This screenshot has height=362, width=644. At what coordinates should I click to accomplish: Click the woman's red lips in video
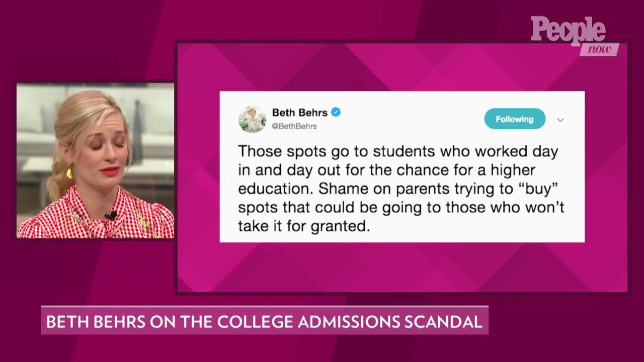[x=109, y=170]
